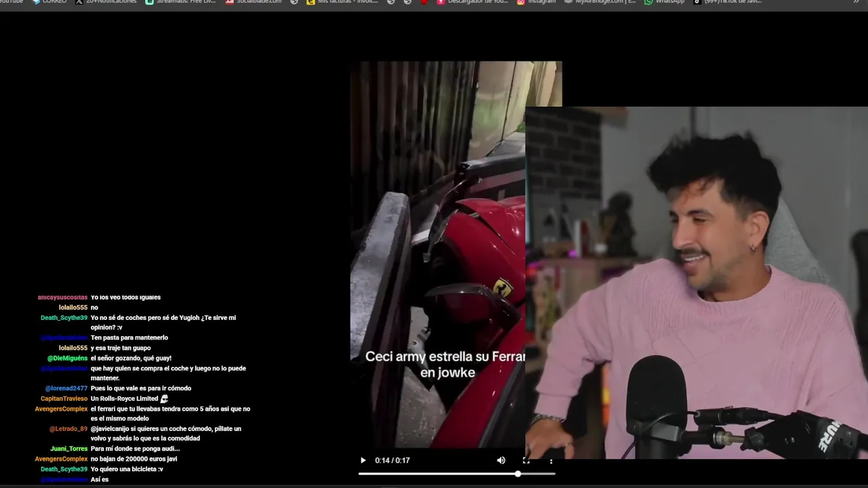Open the WhatsApp bookmark
The width and height of the screenshot is (868, 488).
(665, 2)
